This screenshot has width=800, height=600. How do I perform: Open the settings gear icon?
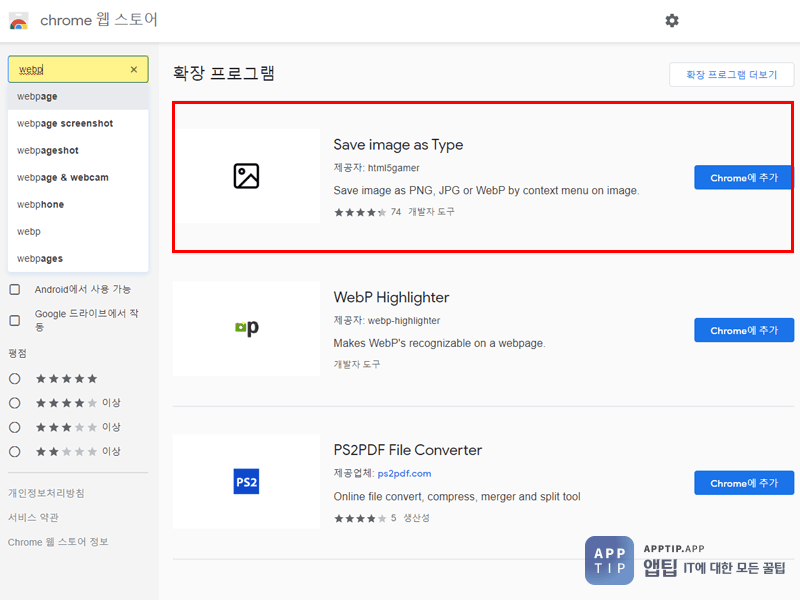[x=672, y=20]
